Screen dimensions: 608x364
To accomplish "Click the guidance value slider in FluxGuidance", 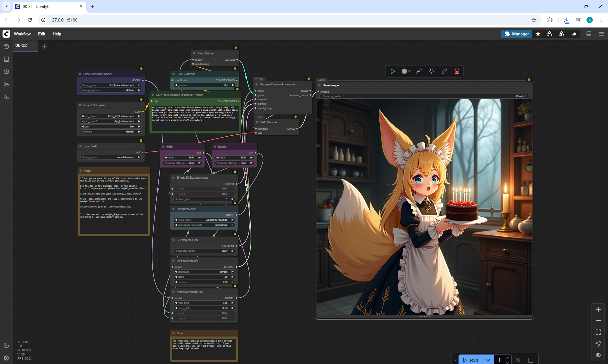I will tap(205, 85).
